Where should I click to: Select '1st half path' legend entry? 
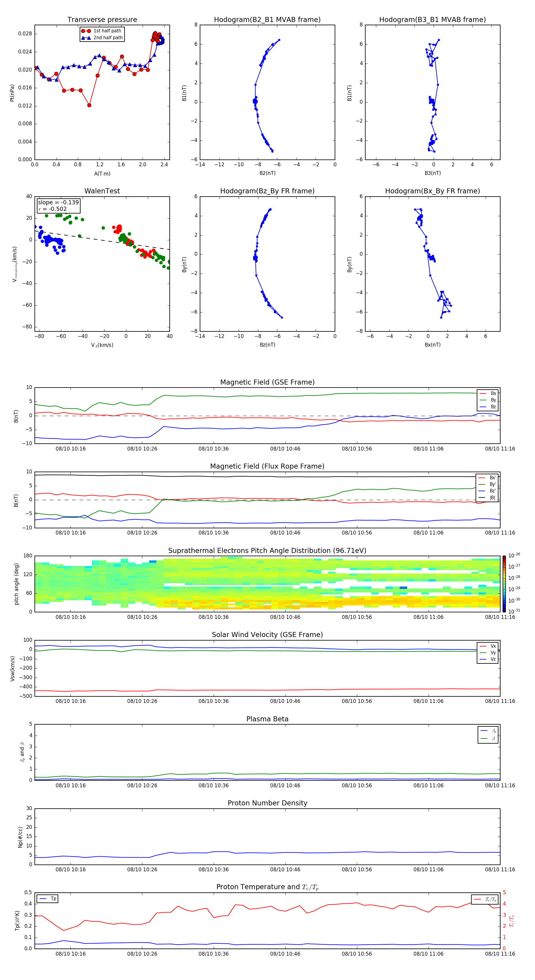pyautogui.click(x=102, y=31)
